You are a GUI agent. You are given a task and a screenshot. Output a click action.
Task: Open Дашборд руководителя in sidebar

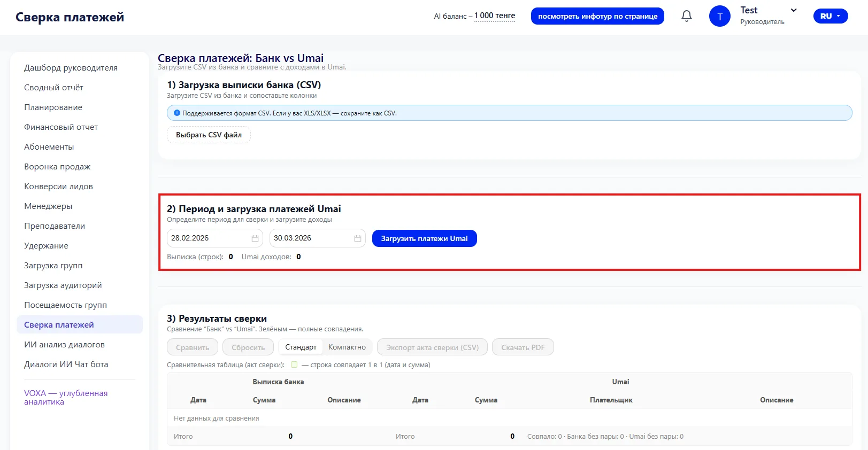coord(71,68)
